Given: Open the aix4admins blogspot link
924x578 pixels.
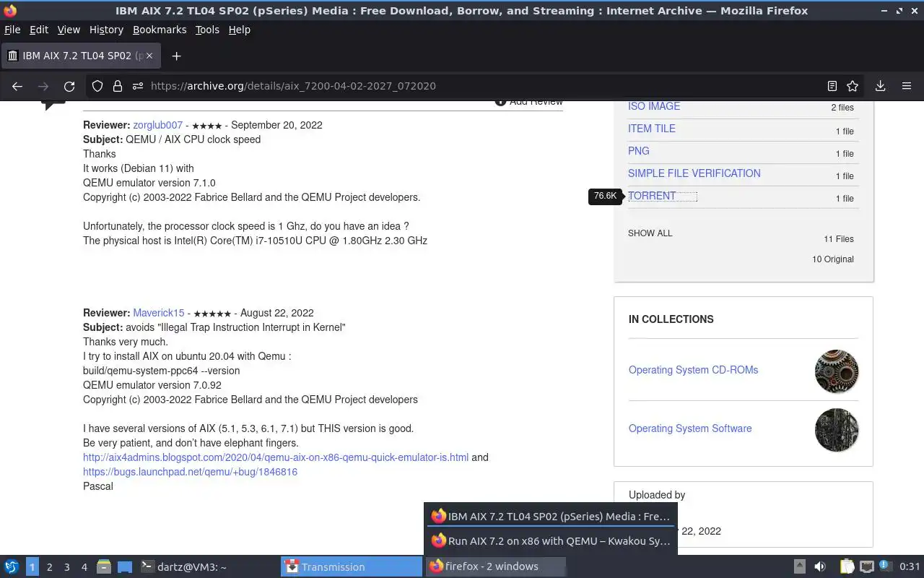Looking at the screenshot, I should coord(276,457).
